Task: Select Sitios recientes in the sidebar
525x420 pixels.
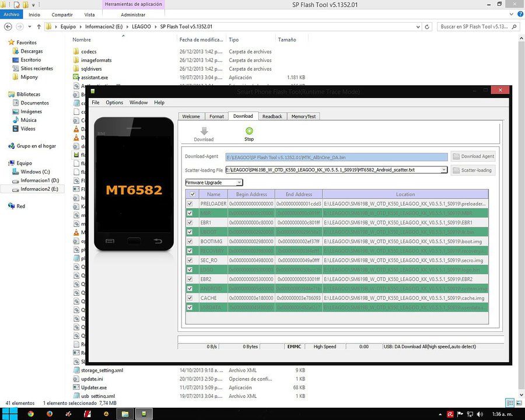Action: tap(37, 68)
